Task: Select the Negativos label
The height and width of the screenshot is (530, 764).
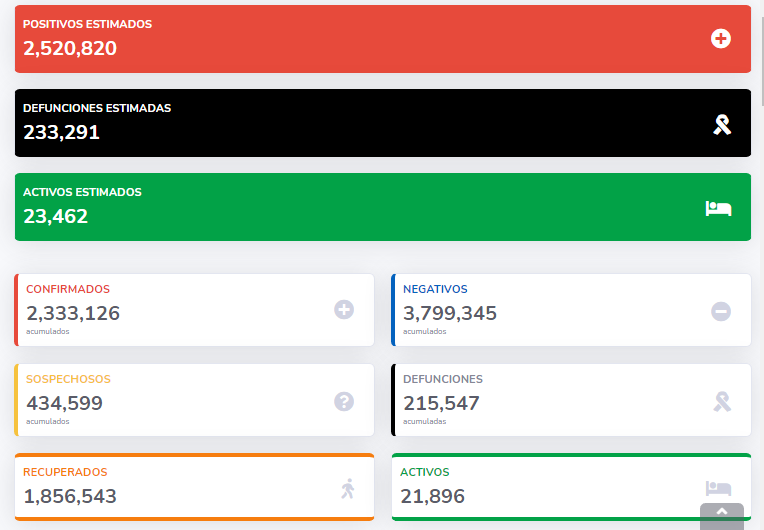Action: [x=435, y=289]
